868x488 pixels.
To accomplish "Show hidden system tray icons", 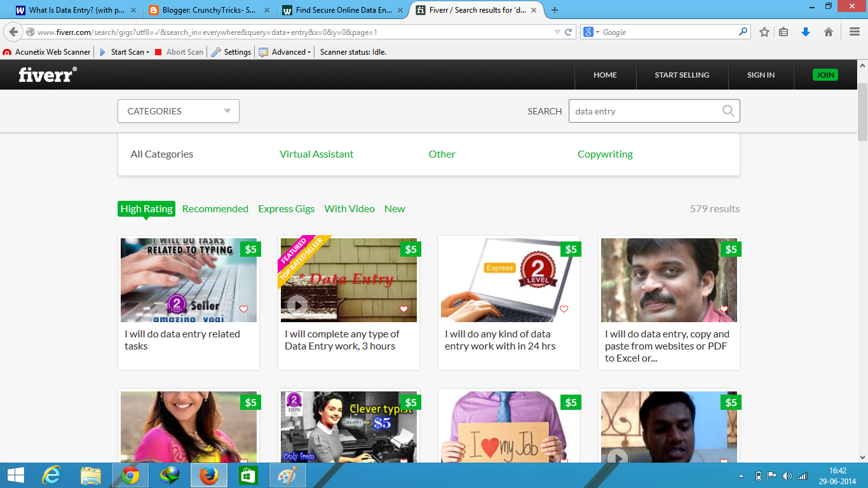I will pos(741,476).
